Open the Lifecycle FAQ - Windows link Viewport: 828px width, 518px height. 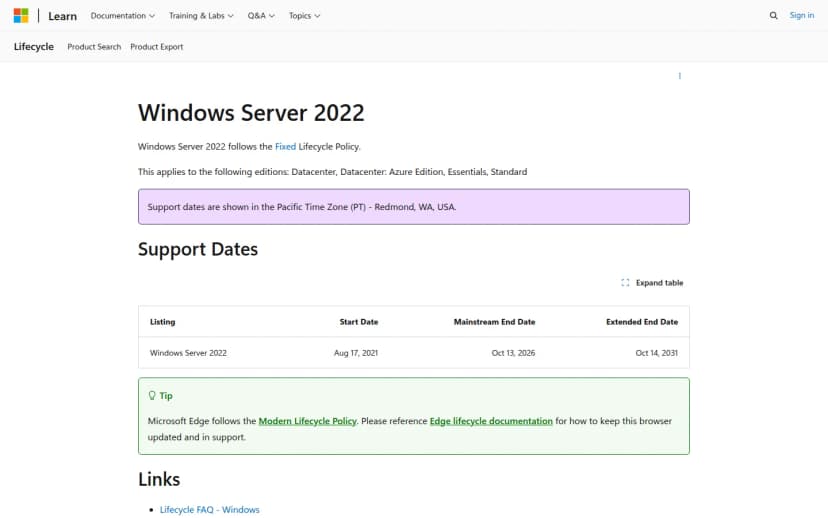(210, 510)
